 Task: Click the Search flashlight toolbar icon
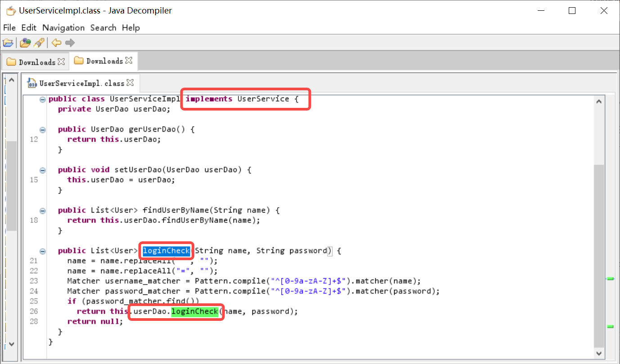pyautogui.click(x=39, y=43)
